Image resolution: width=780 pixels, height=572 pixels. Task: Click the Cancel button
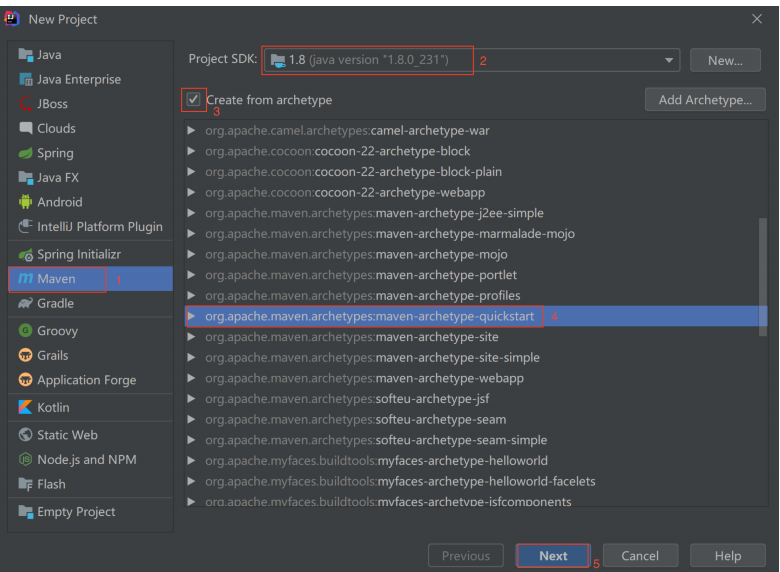[640, 556]
